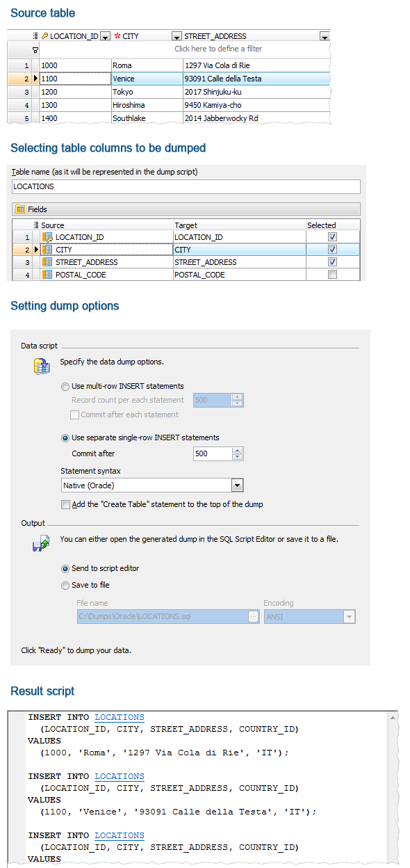Screen dimensions: 410x868
Task: Click the file name browse button
Action: [x=252, y=616]
